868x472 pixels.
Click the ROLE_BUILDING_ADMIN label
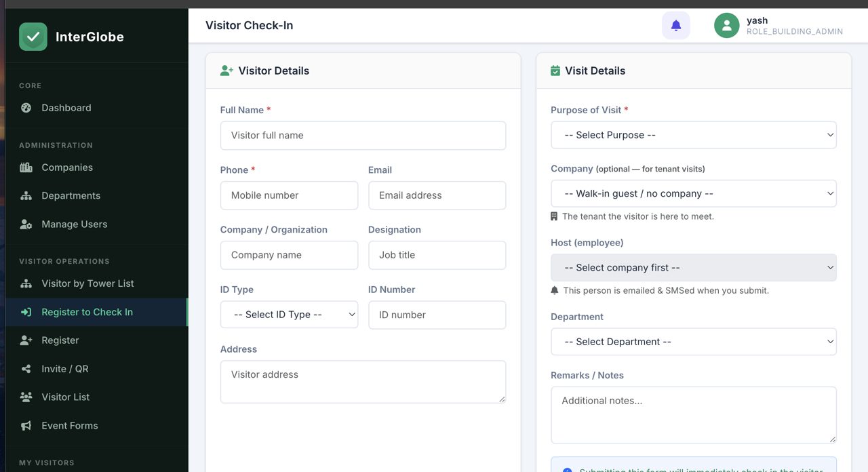795,31
